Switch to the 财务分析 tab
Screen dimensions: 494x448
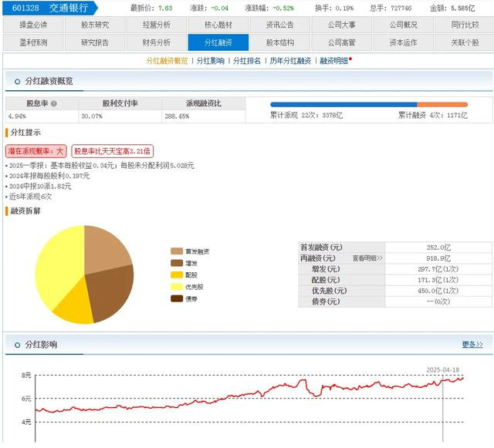(157, 42)
